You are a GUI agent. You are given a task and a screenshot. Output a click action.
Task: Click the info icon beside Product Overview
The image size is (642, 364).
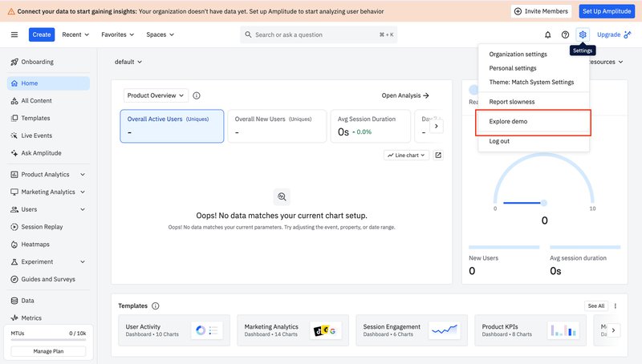click(x=197, y=95)
